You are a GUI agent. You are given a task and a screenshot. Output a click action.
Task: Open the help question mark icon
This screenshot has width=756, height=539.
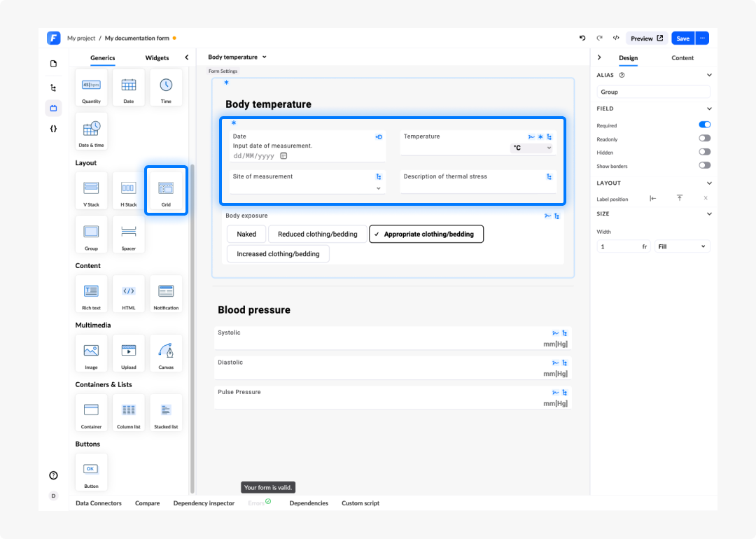53,475
